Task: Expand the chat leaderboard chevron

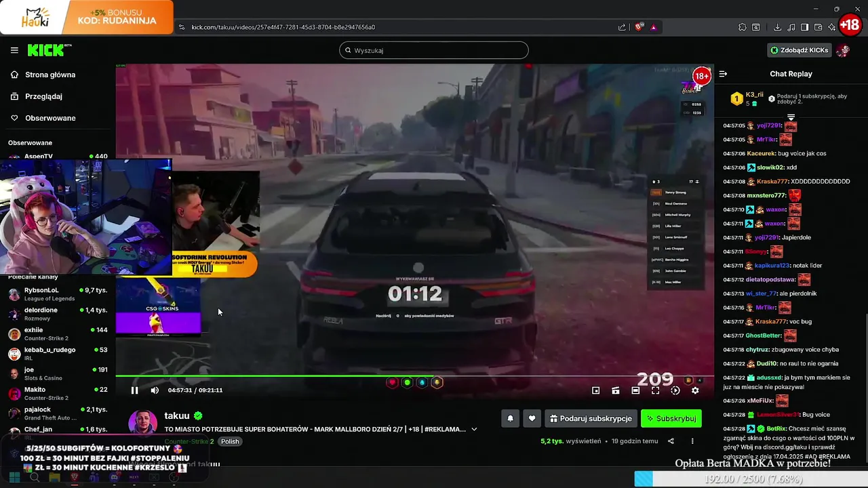Action: (791, 117)
